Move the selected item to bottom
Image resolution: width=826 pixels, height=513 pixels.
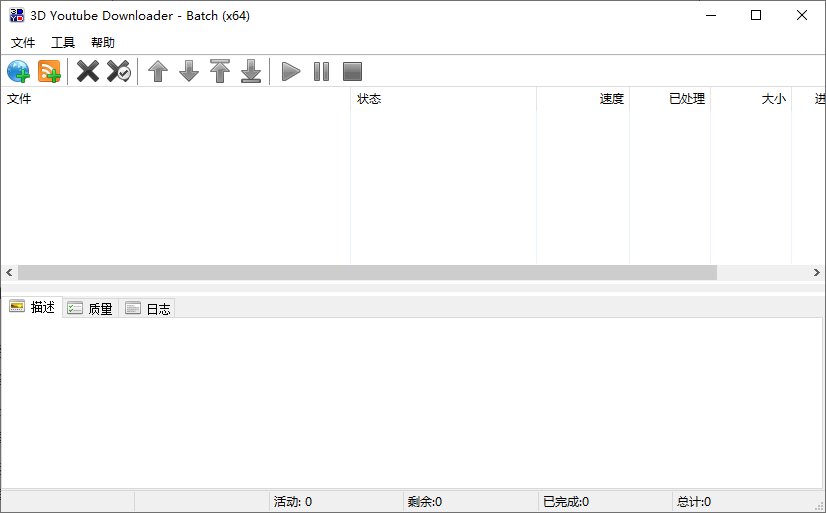pyautogui.click(x=251, y=71)
